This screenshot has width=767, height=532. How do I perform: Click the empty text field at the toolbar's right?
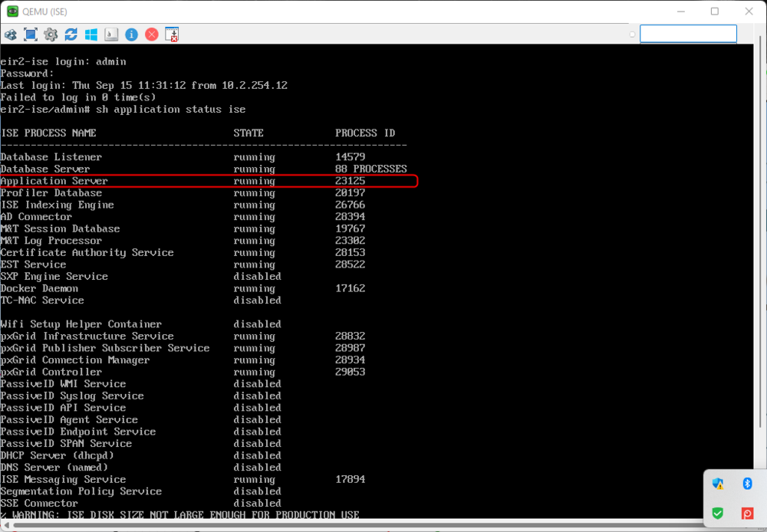pyautogui.click(x=688, y=34)
